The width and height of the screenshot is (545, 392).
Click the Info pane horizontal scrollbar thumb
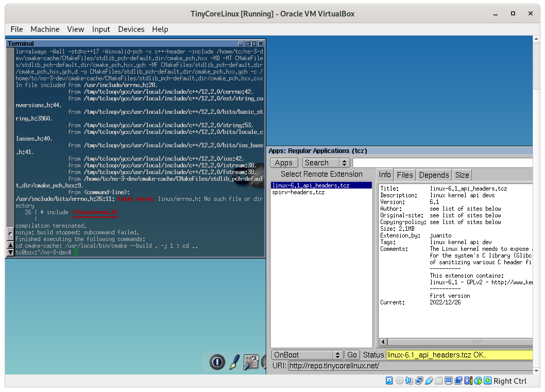coord(460,342)
